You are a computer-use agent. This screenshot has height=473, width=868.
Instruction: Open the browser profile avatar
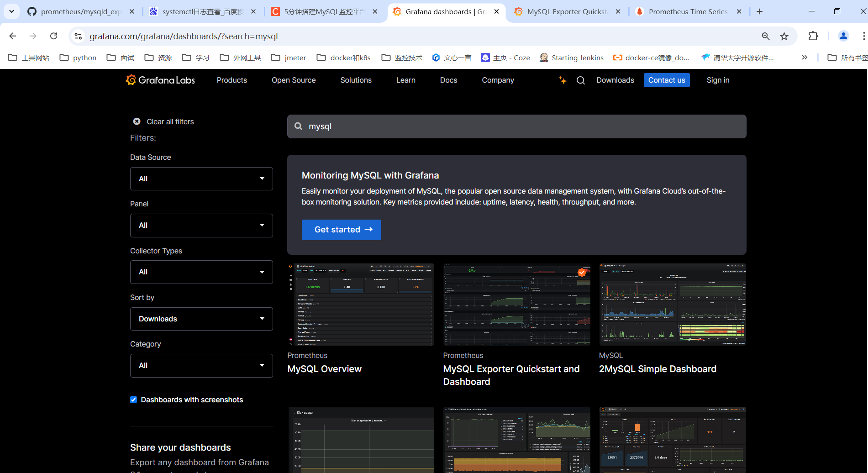click(843, 36)
